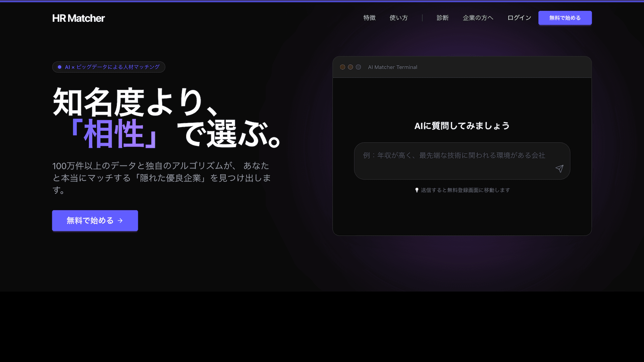The width and height of the screenshot is (644, 362).
Task: Click the gray traffic light dot
Action: 358,67
